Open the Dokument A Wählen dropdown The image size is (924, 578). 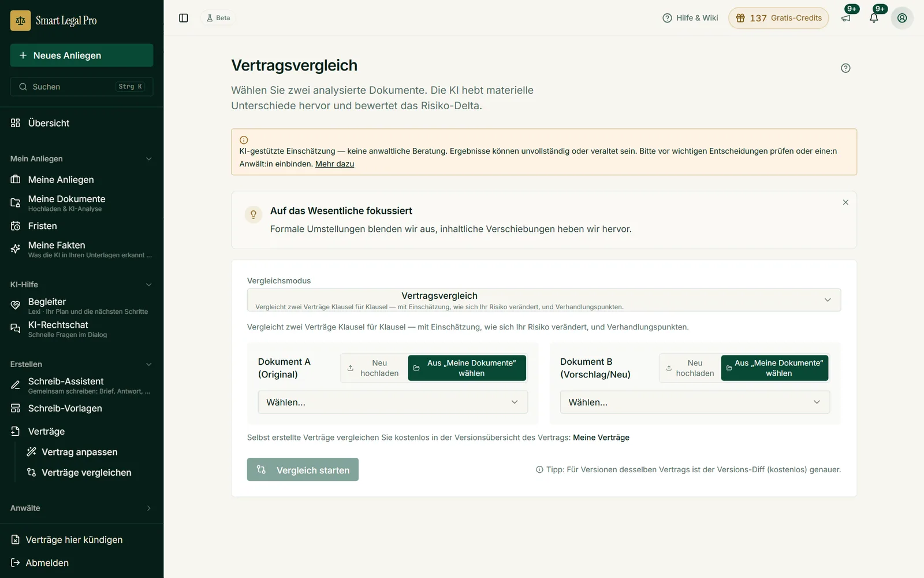click(393, 402)
